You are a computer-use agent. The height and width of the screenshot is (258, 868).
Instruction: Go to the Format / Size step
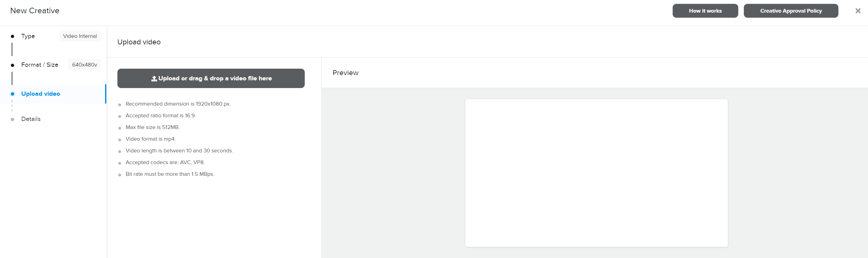tap(40, 65)
